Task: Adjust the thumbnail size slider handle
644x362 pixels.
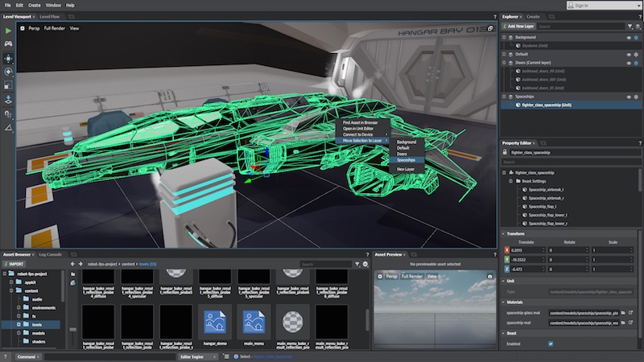Action: click(72, 329)
